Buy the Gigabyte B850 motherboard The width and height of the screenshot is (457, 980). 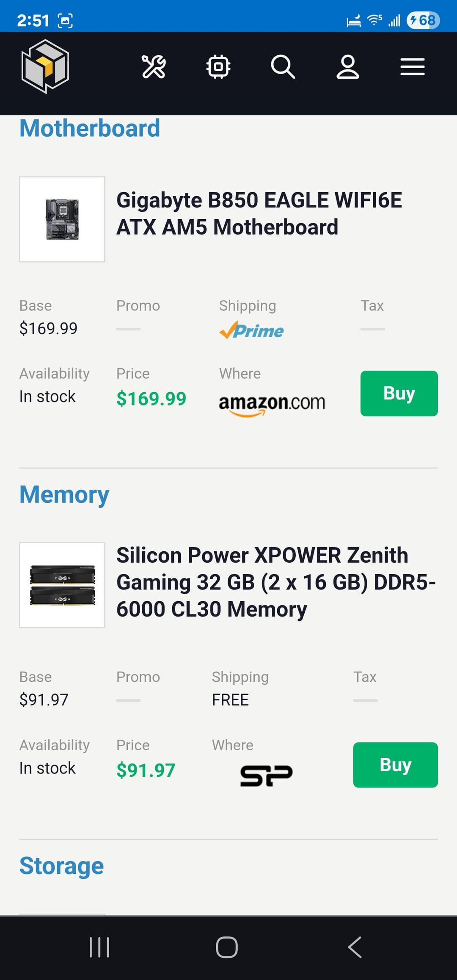tap(399, 394)
